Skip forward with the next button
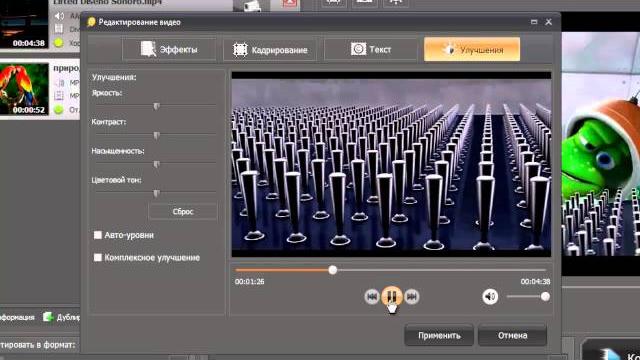The width and height of the screenshot is (640, 360). pos(411,297)
